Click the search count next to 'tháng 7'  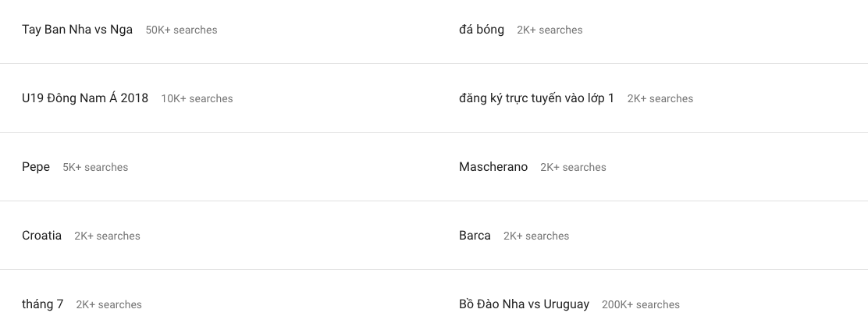(108, 304)
